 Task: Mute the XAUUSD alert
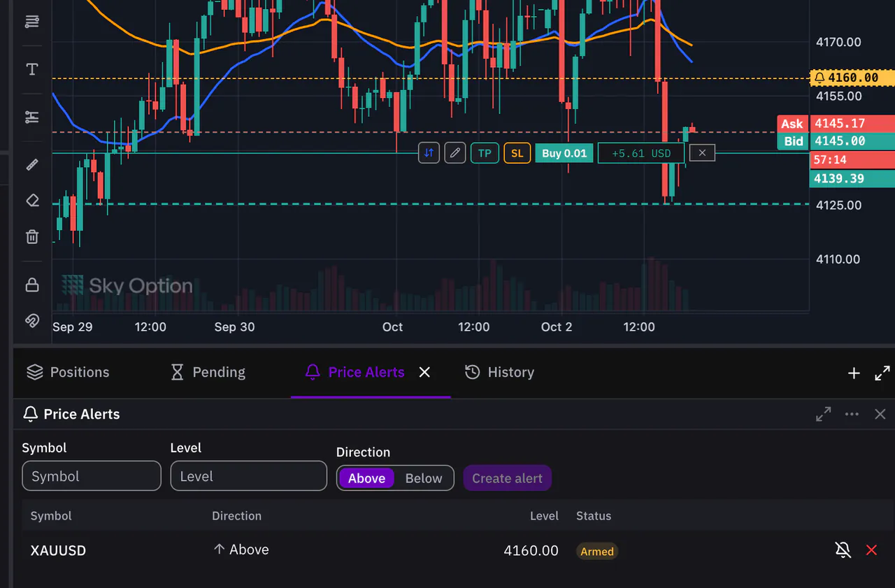point(843,550)
